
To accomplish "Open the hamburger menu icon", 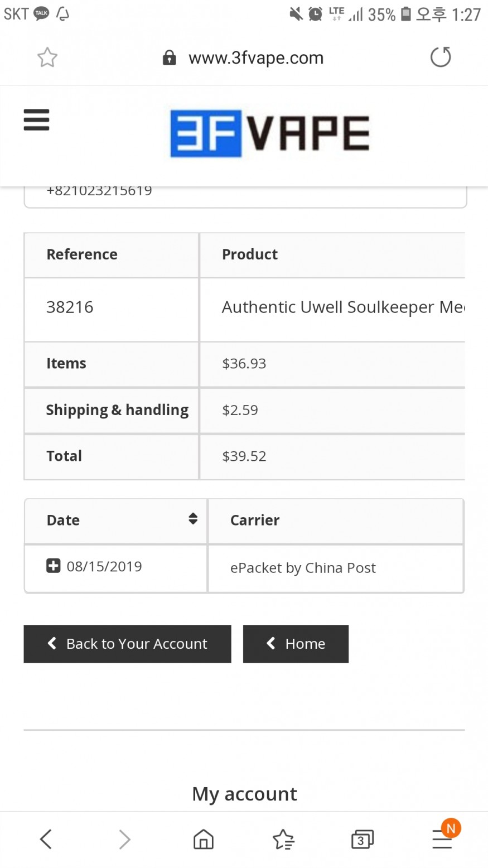I will click(x=36, y=120).
